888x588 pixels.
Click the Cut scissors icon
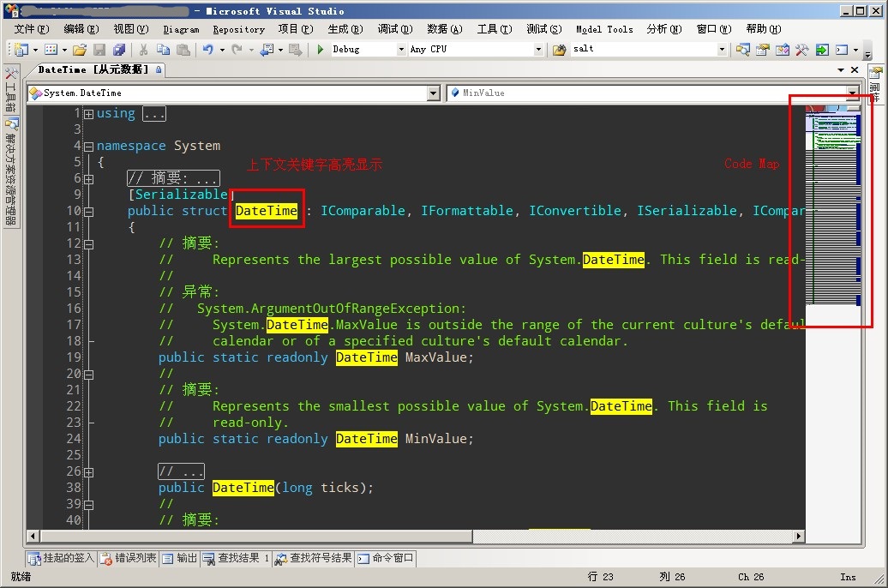144,50
